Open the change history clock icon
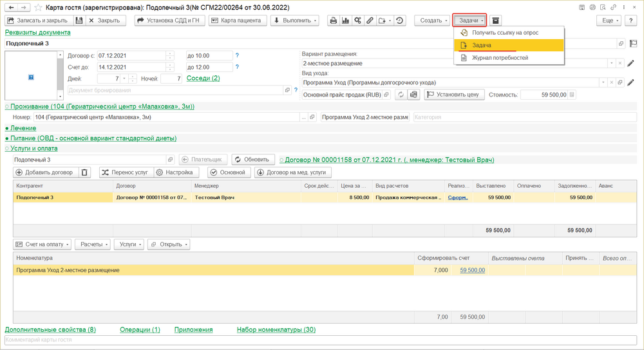 [x=399, y=21]
